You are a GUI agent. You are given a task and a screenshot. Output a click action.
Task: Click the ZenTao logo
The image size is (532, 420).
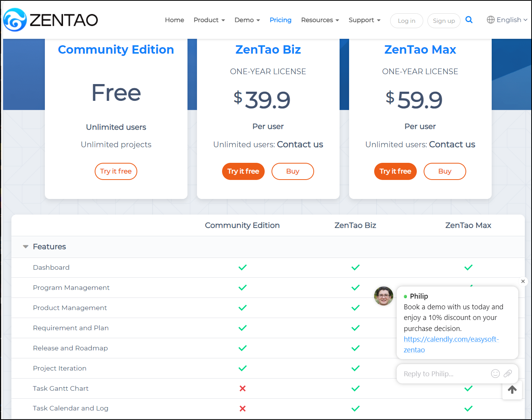pos(51,20)
